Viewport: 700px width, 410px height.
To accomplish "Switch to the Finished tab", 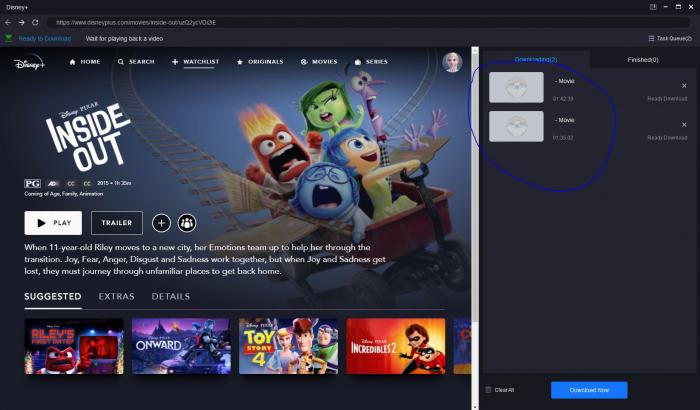I will [x=642, y=60].
